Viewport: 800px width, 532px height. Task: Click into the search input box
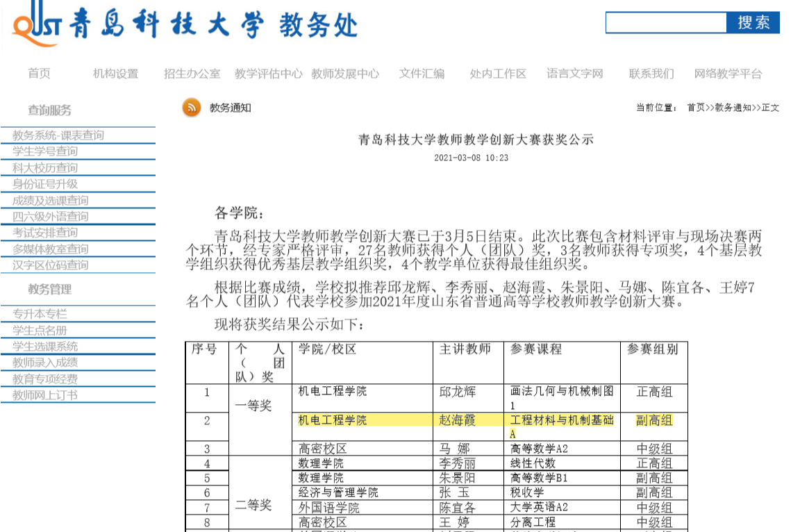pos(666,22)
